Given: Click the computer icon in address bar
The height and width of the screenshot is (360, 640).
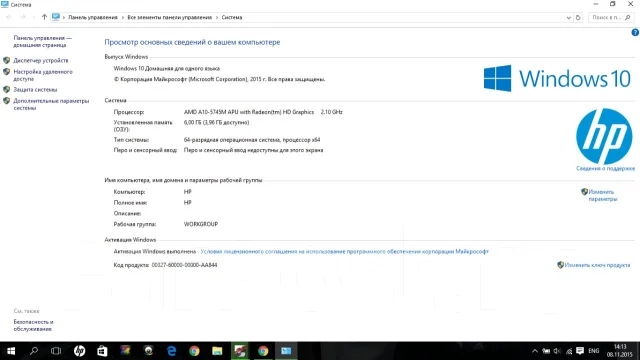Looking at the screenshot, I should [56, 17].
